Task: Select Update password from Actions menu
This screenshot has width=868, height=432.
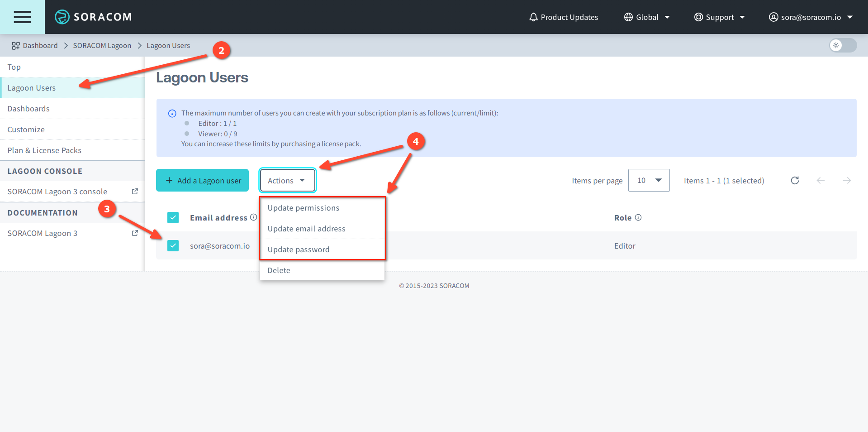Action: tap(298, 249)
